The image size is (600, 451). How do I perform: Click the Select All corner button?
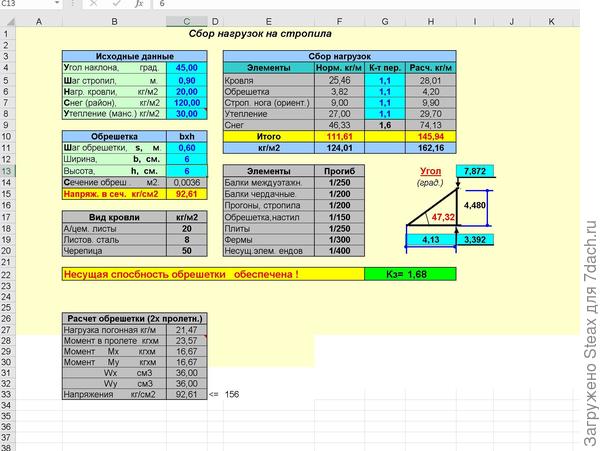(6, 20)
